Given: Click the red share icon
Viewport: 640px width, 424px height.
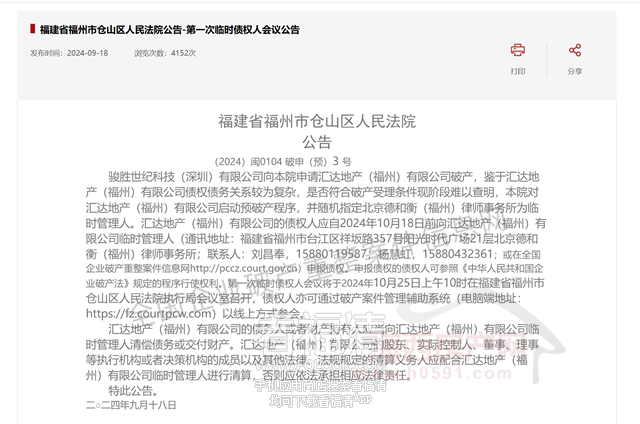Looking at the screenshot, I should [575, 50].
